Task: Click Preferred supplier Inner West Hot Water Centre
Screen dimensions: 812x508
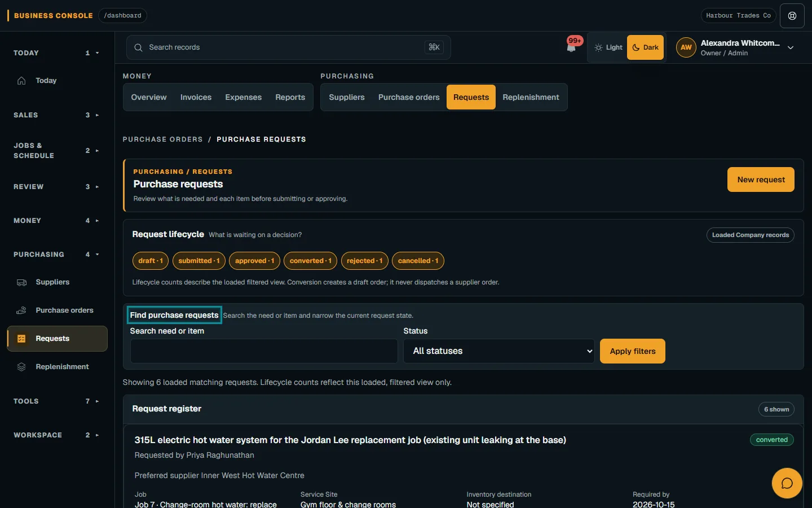Action: pyautogui.click(x=219, y=475)
